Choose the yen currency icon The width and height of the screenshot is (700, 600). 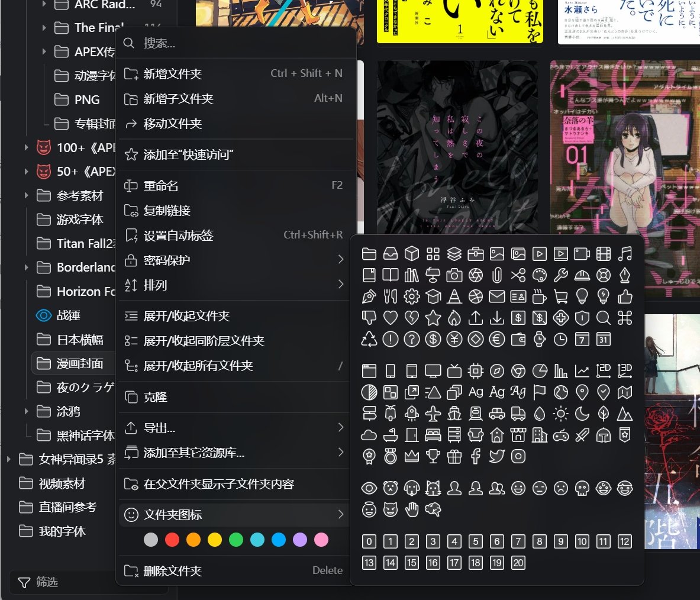click(x=454, y=339)
